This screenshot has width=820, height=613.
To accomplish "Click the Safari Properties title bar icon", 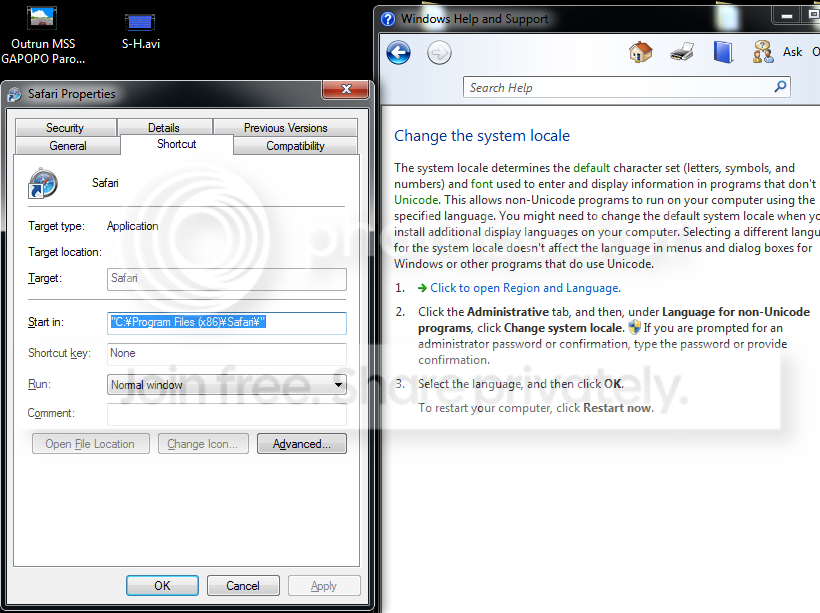I will 15,94.
